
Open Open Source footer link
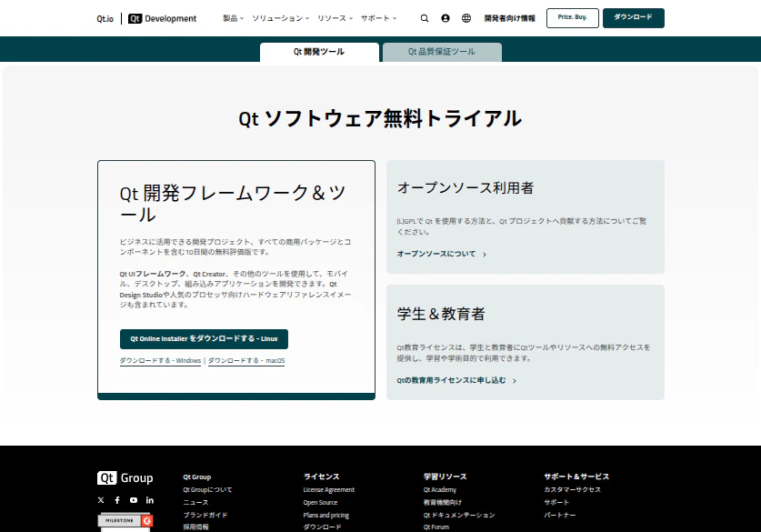pos(320,502)
